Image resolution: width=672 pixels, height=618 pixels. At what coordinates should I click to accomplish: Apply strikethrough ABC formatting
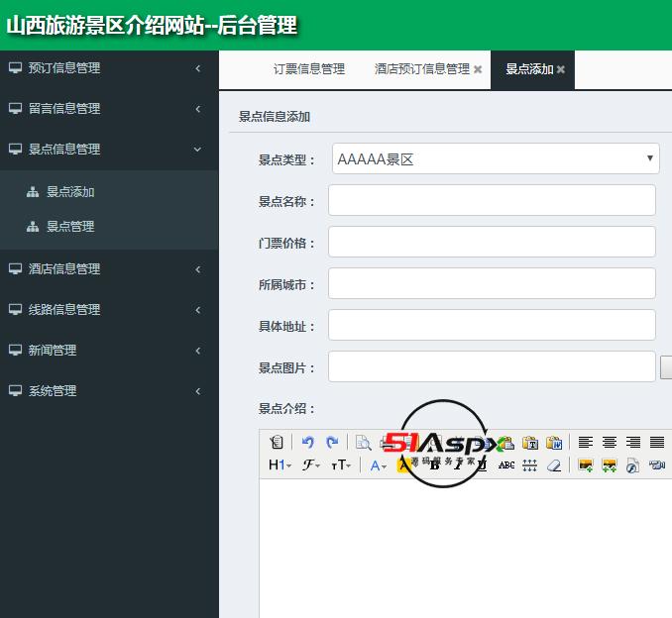(506, 465)
